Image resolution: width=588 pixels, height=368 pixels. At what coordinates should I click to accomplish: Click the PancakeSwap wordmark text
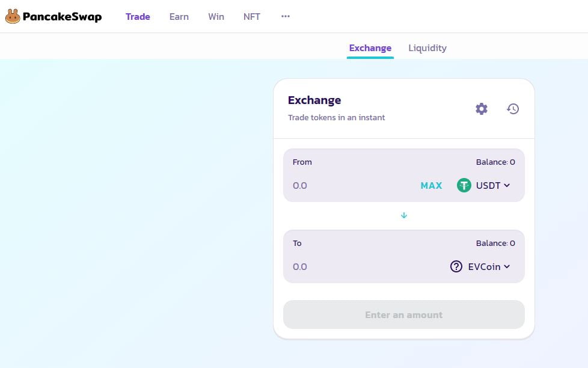click(62, 17)
